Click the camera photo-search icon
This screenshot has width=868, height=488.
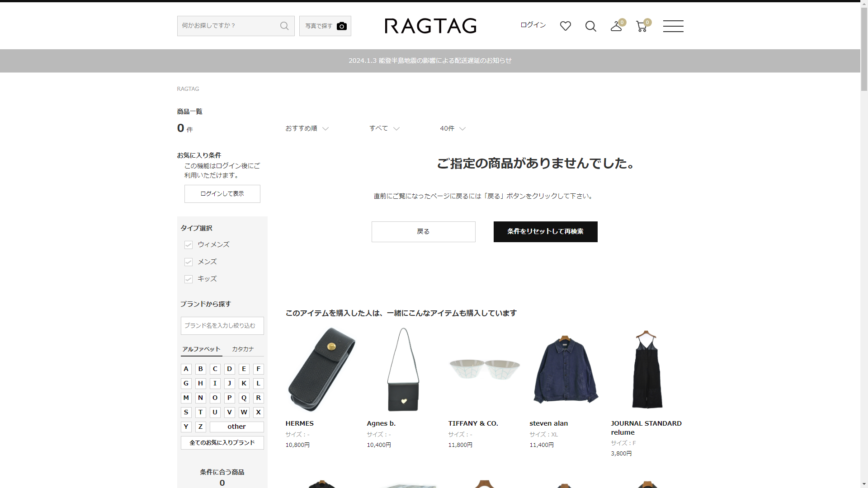342,26
